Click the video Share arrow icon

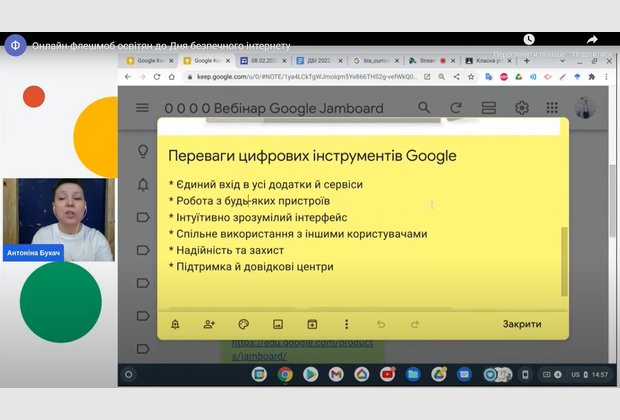592,39
